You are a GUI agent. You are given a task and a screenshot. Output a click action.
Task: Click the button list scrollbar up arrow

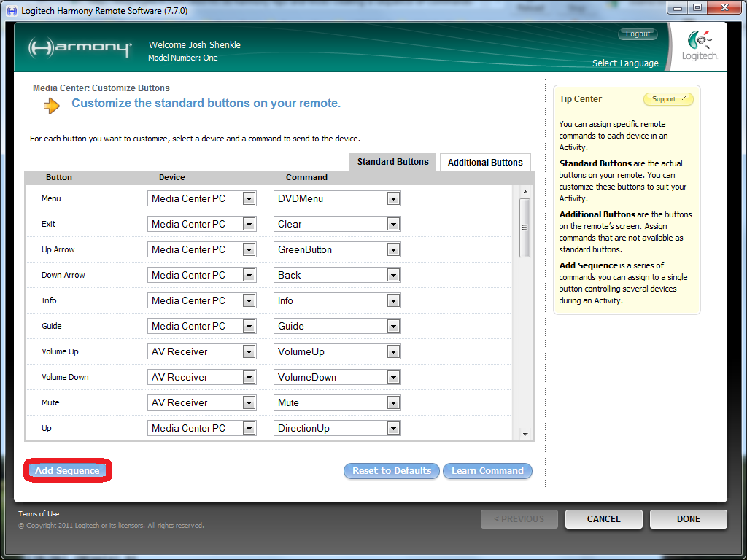tap(525, 192)
